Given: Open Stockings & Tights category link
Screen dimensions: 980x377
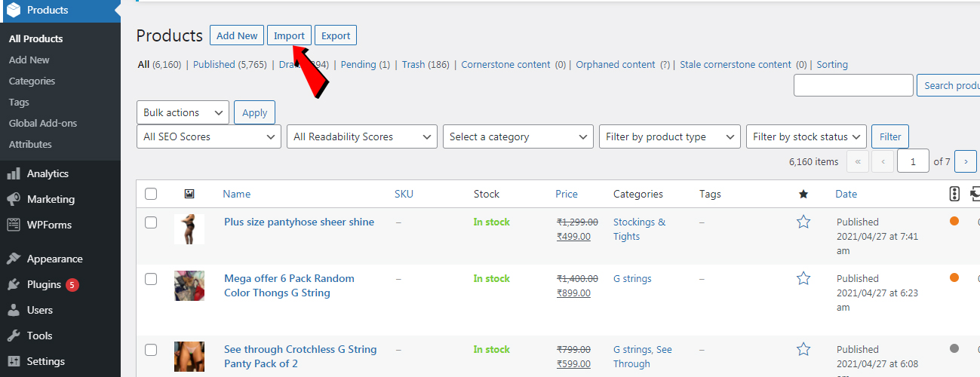Looking at the screenshot, I should pos(639,229).
